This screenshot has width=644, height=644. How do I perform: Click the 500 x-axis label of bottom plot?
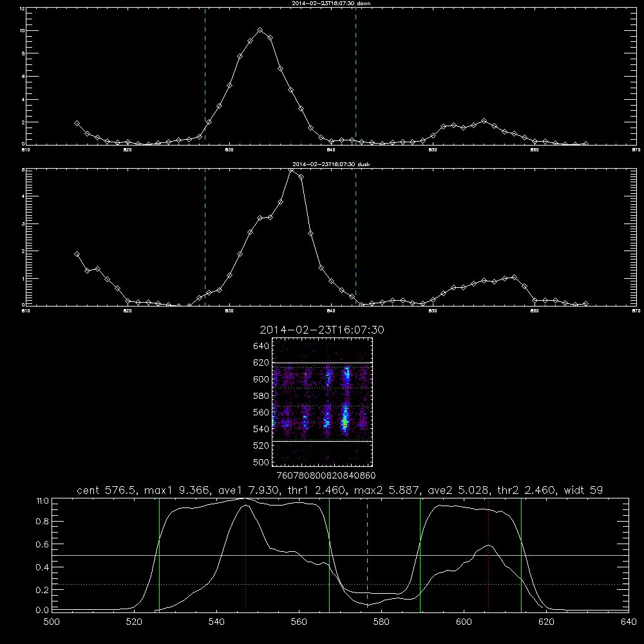click(52, 622)
